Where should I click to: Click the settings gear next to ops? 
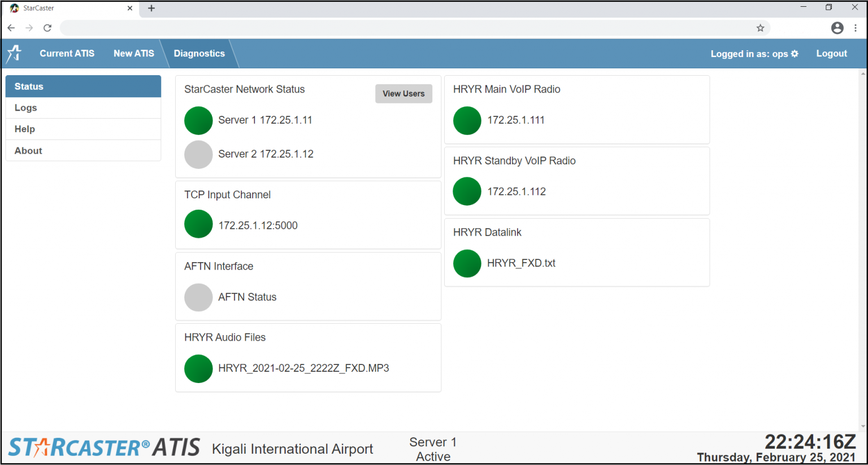pyautogui.click(x=795, y=54)
